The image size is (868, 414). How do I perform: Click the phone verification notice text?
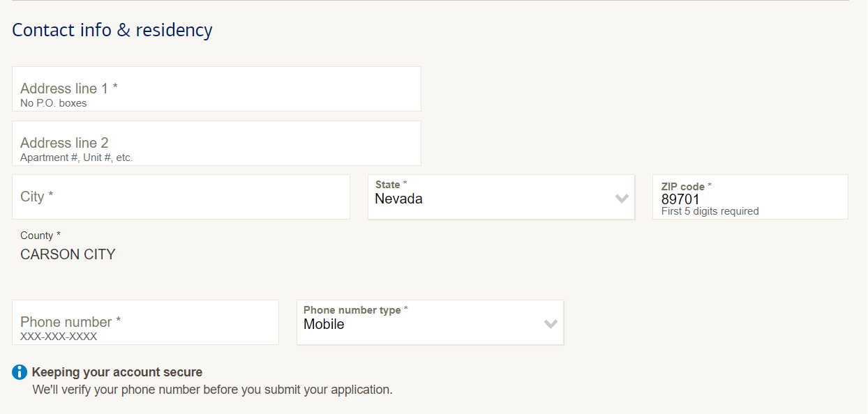213,390
